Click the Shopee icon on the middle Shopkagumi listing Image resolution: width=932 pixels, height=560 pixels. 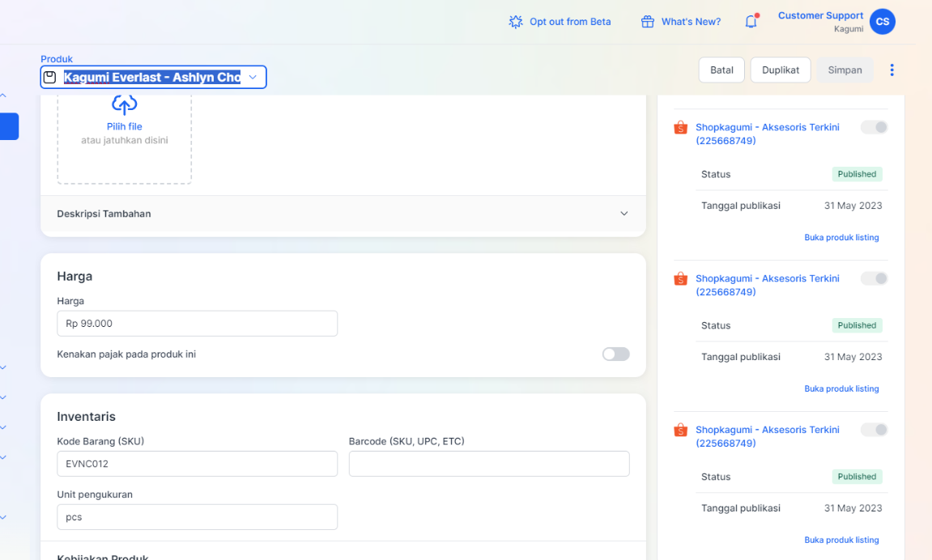pyautogui.click(x=680, y=278)
